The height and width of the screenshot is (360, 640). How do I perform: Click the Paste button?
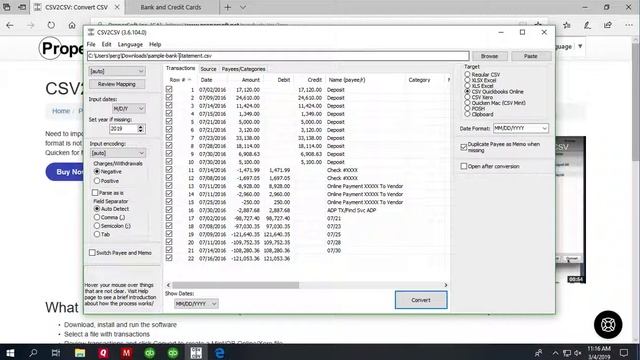pos(531,56)
